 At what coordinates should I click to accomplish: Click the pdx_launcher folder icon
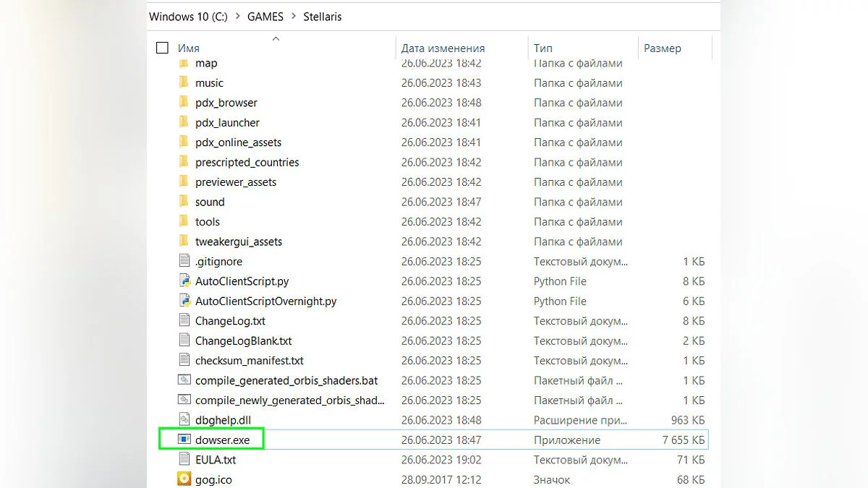(184, 123)
